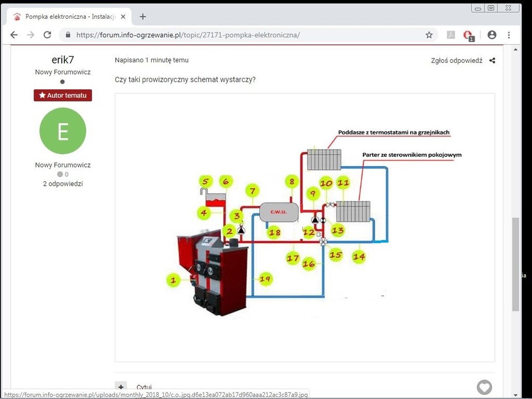532x399 pixels.
Task: Open the red extension with badge
Action: (x=468, y=35)
